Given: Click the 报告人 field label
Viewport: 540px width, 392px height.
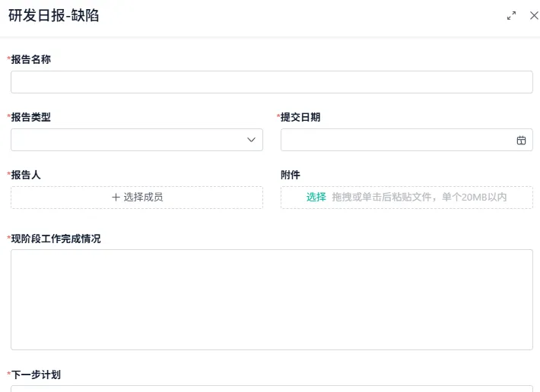Looking at the screenshot, I should (26, 175).
